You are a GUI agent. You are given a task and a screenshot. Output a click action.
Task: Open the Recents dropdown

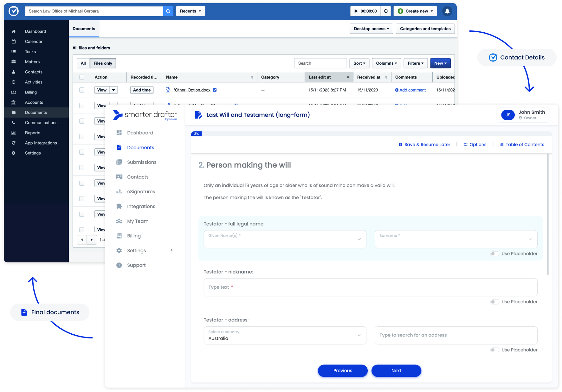point(191,11)
